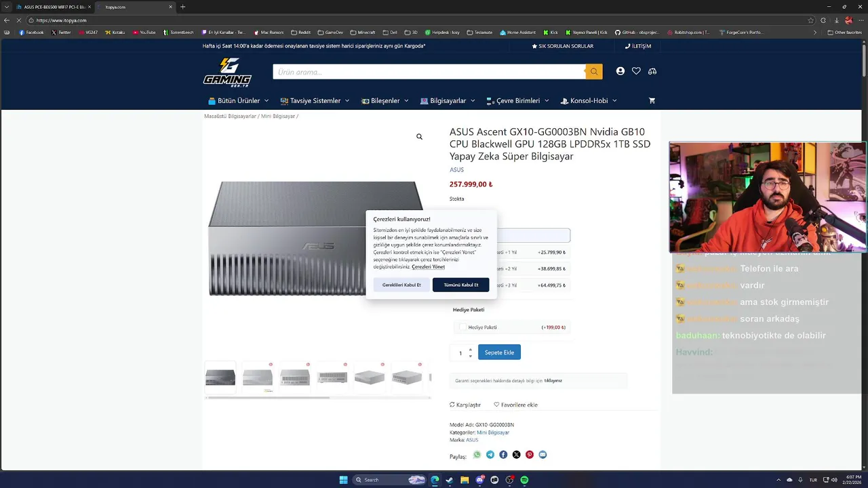Open the GameDev bookmark folder
The image size is (868, 488).
[330, 33]
